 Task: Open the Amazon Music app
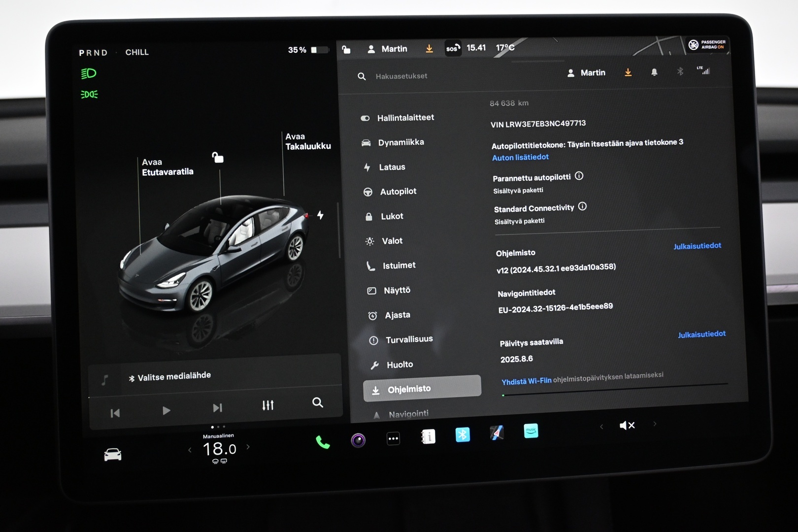coord(531,431)
